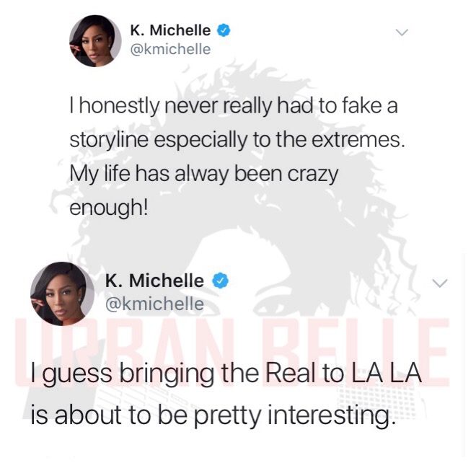Screen dimensions: 476x476
Task: Click the word 'enough!' ending the first tweet
Action: tap(110, 208)
